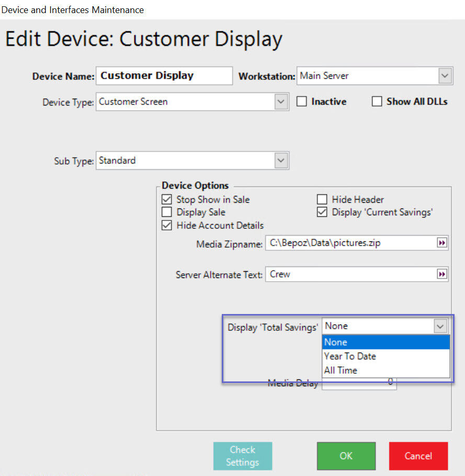465x476 pixels.
Task: Click browse icon beside Server Alternate Text
Action: [442, 274]
